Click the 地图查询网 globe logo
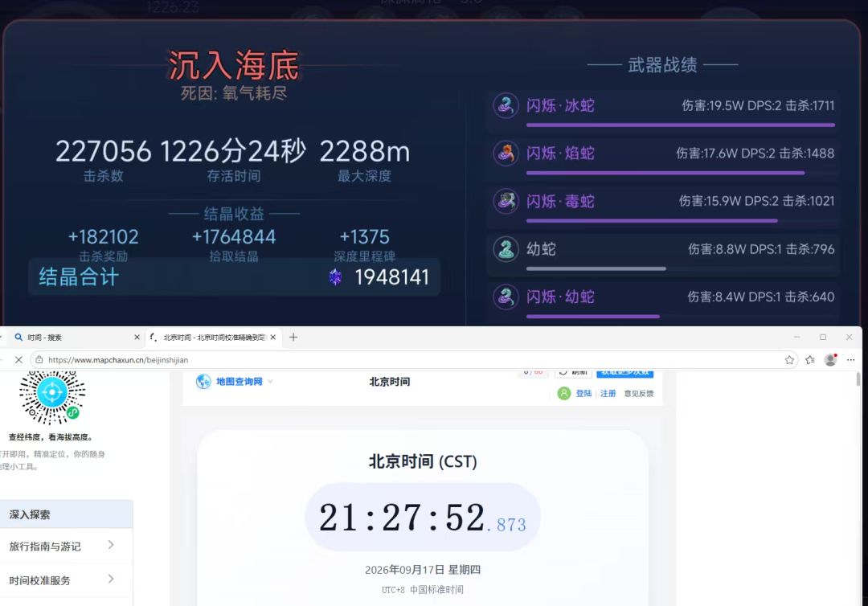868x606 pixels. click(x=203, y=381)
